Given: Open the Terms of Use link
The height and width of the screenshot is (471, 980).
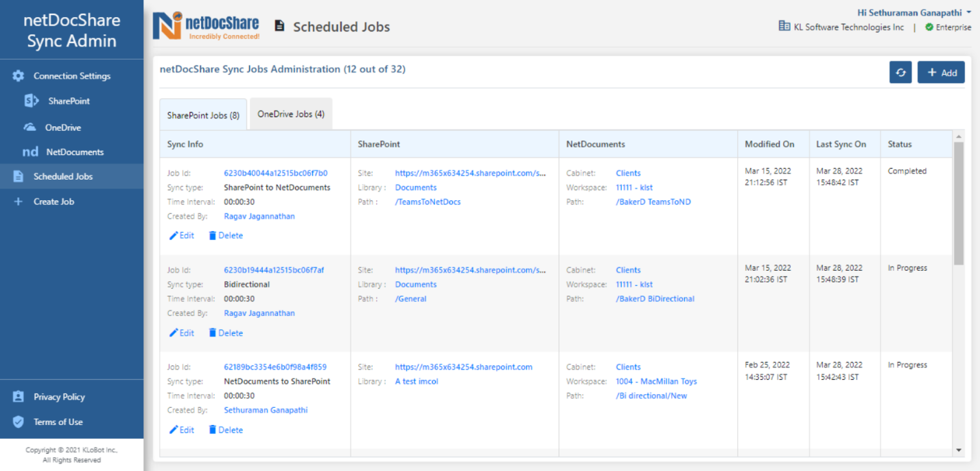Looking at the screenshot, I should [58, 422].
